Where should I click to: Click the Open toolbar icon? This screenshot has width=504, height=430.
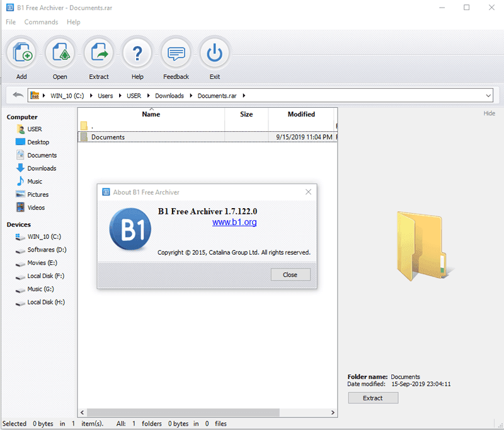(60, 53)
